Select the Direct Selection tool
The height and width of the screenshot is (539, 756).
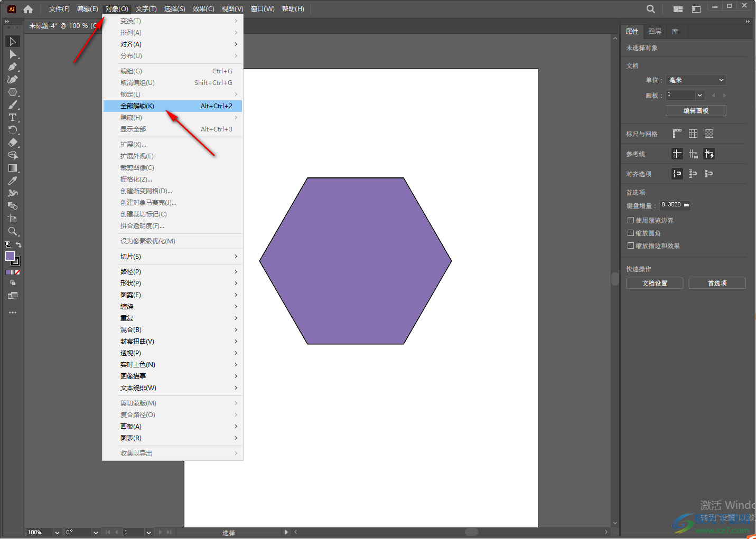(x=13, y=54)
